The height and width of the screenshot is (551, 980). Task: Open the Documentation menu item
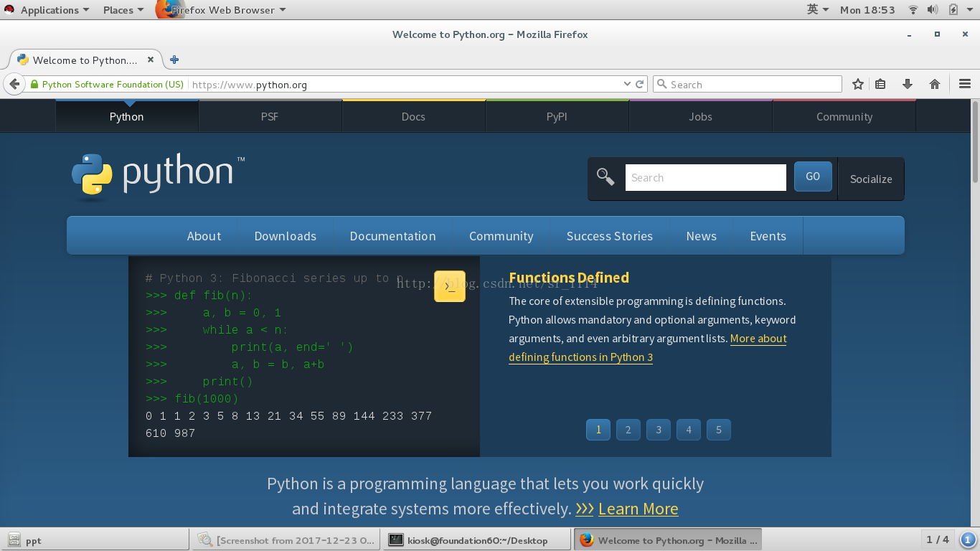(x=393, y=236)
